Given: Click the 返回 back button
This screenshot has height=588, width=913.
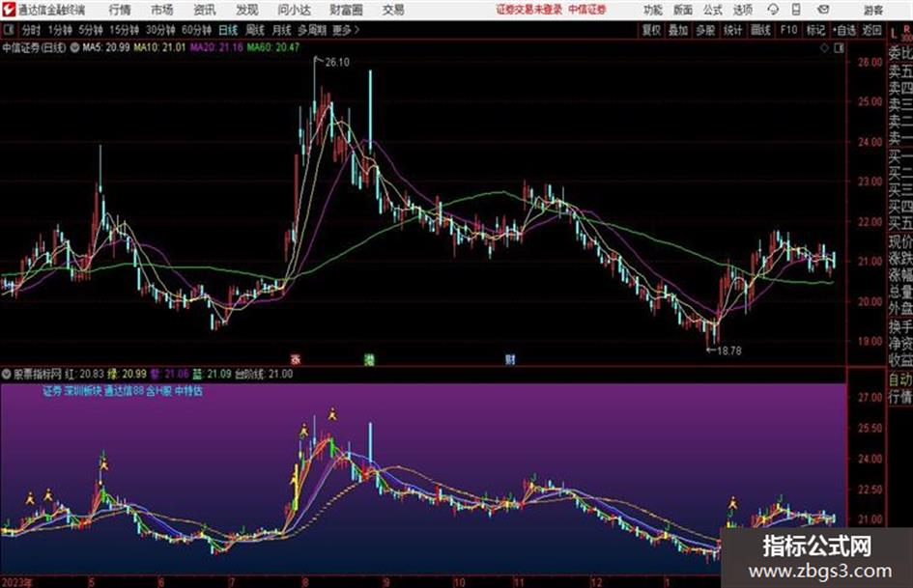Looking at the screenshot, I should tap(871, 30).
